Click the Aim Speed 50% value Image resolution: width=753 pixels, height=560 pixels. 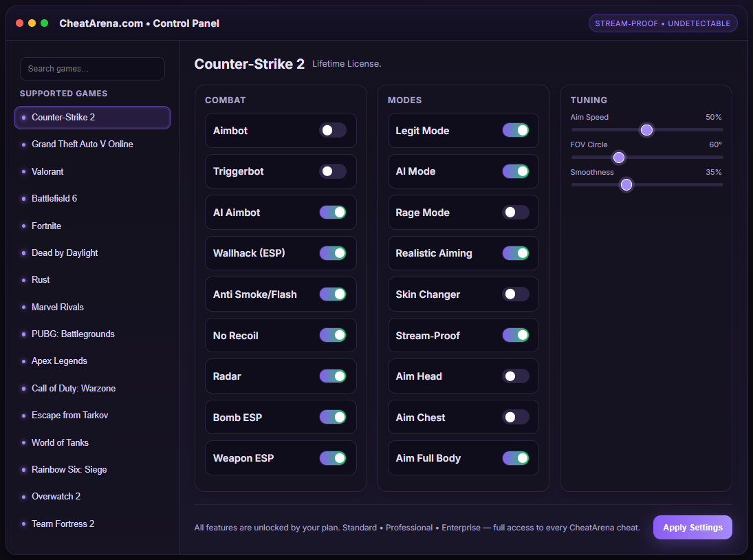(714, 117)
